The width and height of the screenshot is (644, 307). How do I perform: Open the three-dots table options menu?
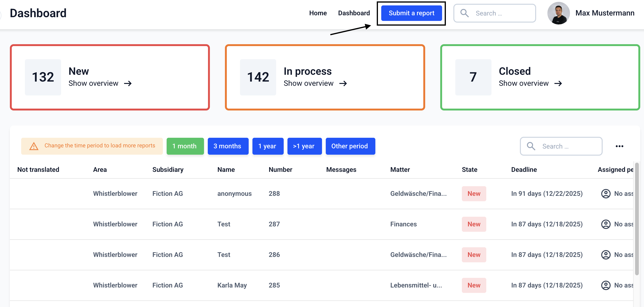619,146
